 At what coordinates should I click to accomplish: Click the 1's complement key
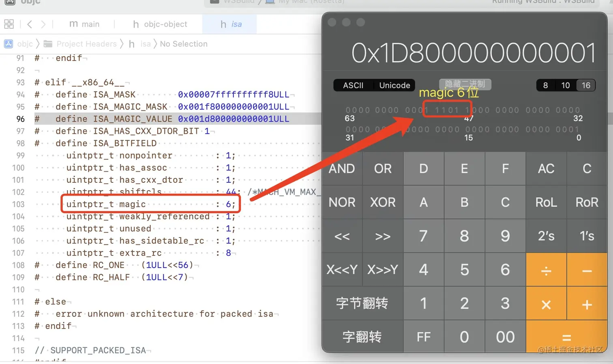coord(587,236)
